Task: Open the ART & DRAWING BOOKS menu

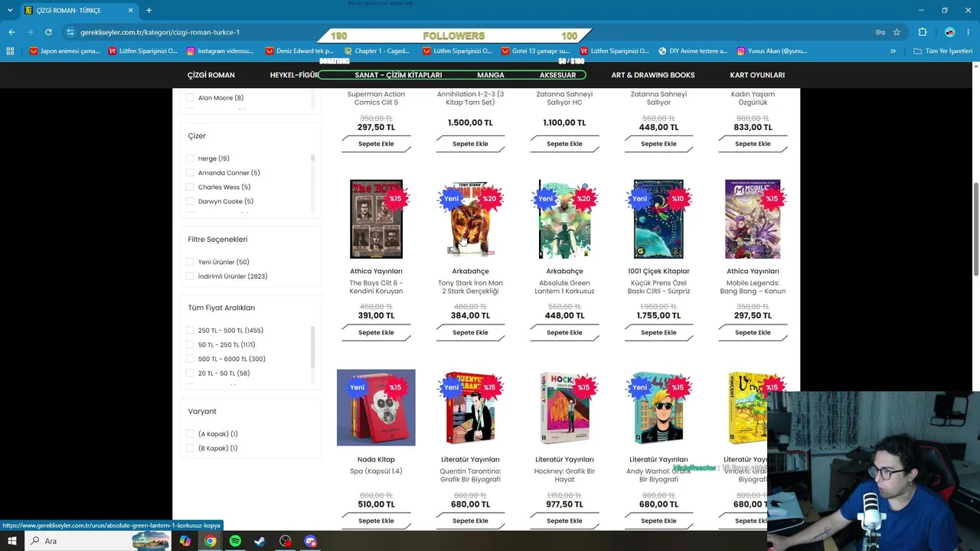Action: (x=653, y=75)
